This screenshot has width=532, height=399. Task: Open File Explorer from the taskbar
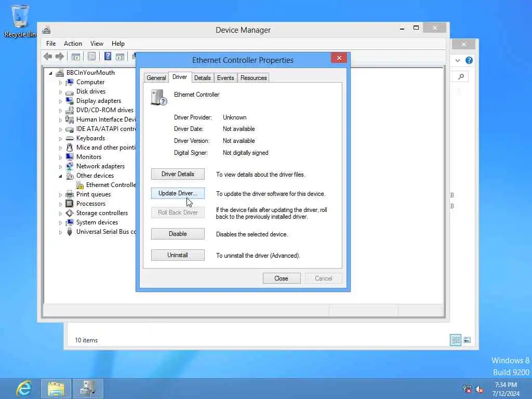pos(56,389)
